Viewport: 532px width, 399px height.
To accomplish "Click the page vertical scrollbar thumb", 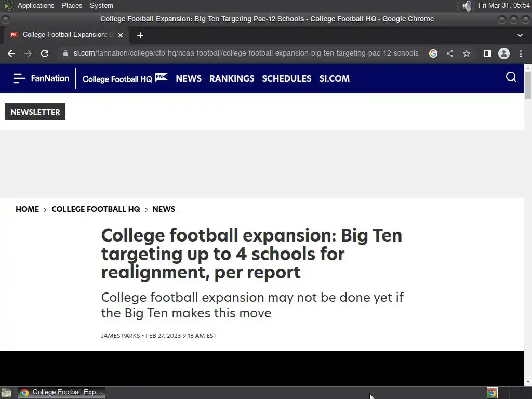I will (528, 86).
